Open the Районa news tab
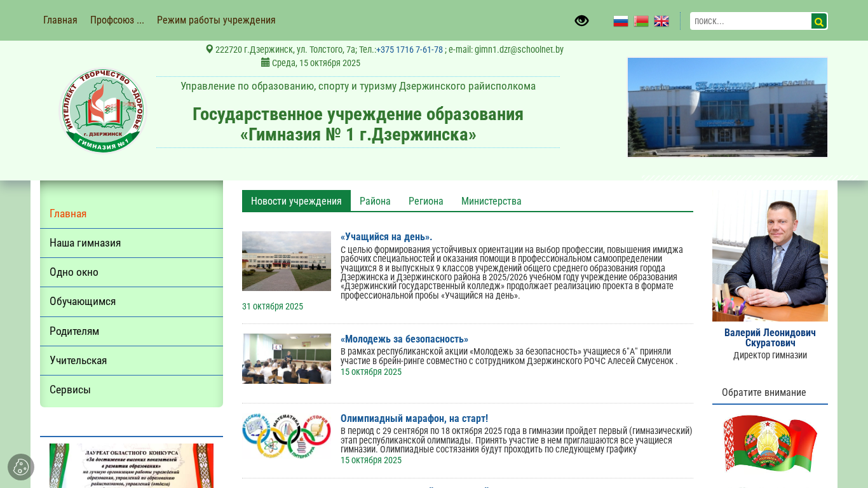The height and width of the screenshot is (488, 868). pyautogui.click(x=375, y=201)
